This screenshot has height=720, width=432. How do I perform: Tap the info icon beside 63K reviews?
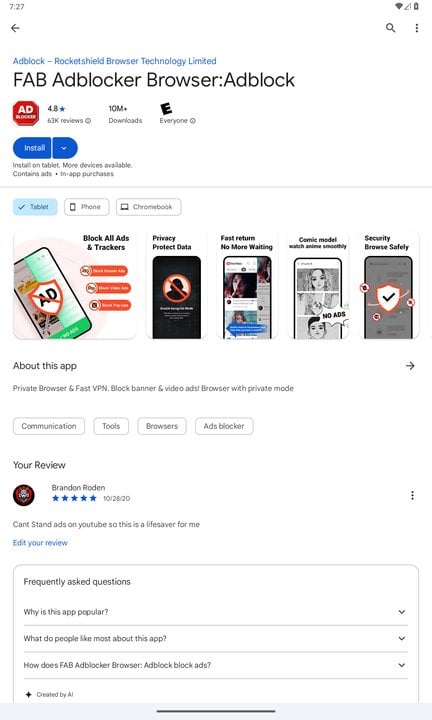point(88,121)
